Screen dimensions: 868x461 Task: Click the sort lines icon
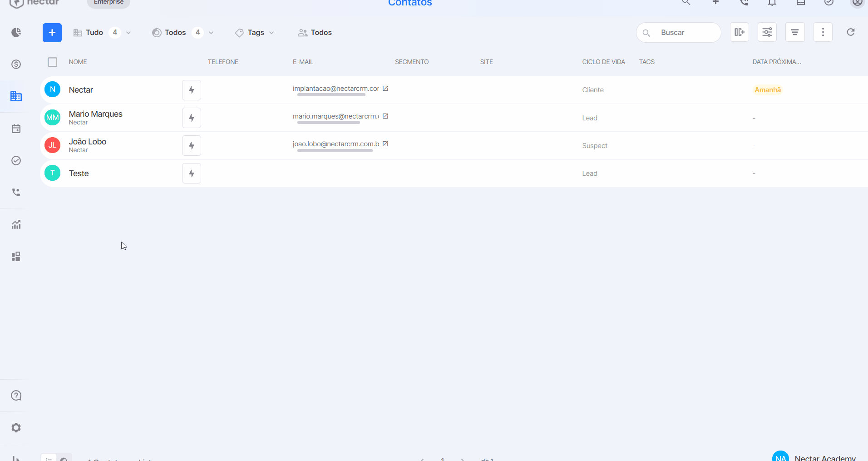795,32
